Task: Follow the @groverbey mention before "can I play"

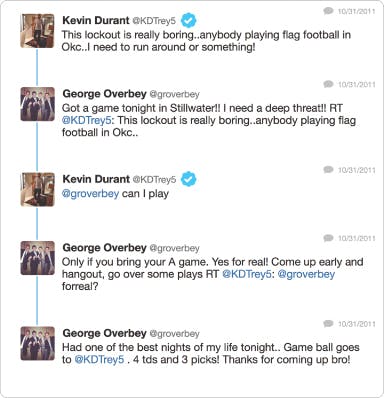Action: click(90, 194)
